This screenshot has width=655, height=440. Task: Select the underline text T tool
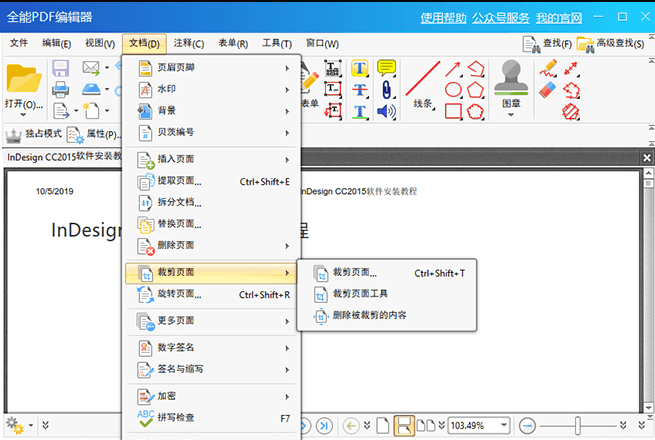click(360, 112)
